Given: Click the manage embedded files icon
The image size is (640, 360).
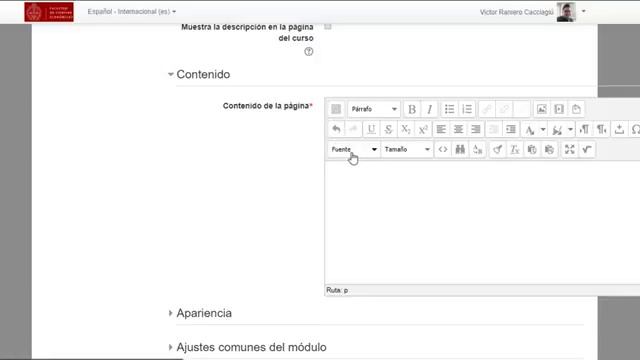Looking at the screenshot, I should [x=576, y=109].
